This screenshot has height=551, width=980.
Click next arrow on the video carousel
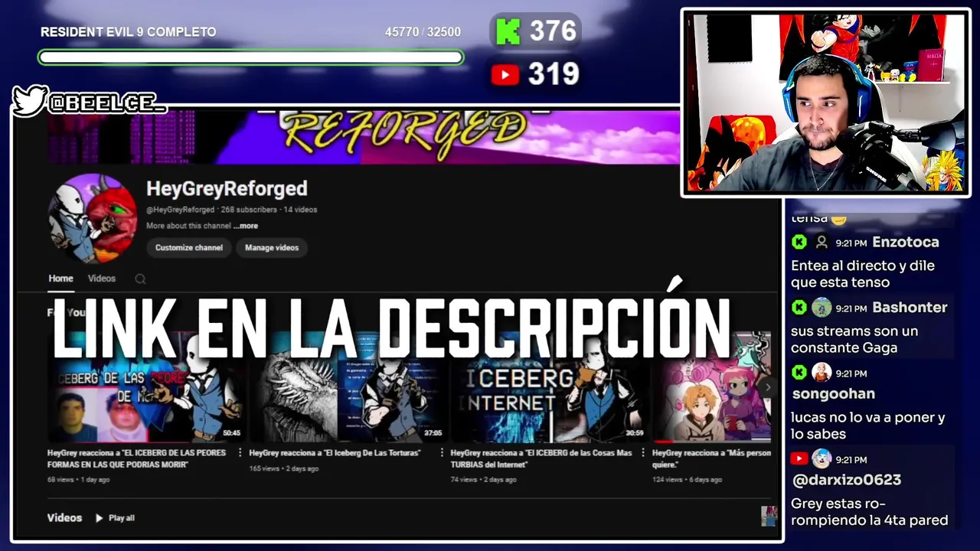768,387
